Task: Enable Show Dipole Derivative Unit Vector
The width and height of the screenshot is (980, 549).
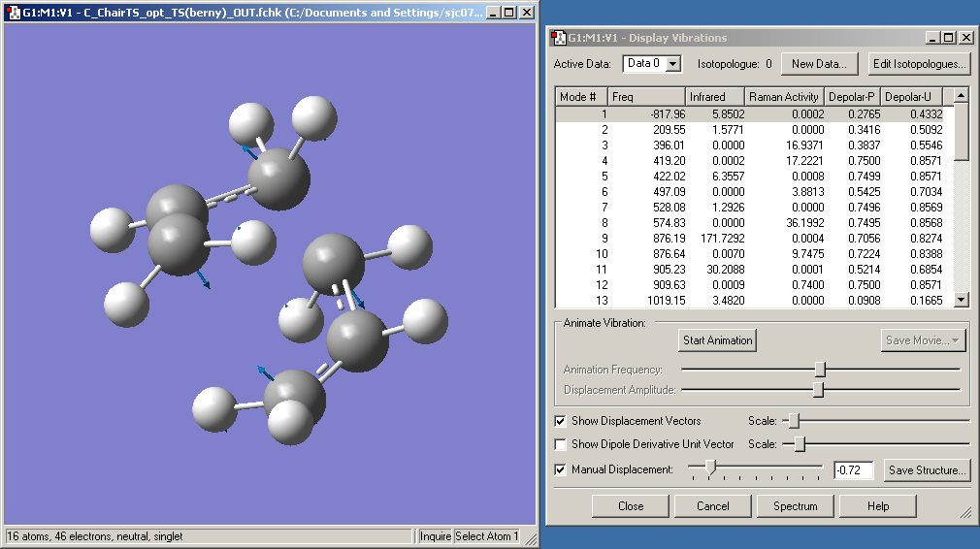Action: pyautogui.click(x=560, y=444)
